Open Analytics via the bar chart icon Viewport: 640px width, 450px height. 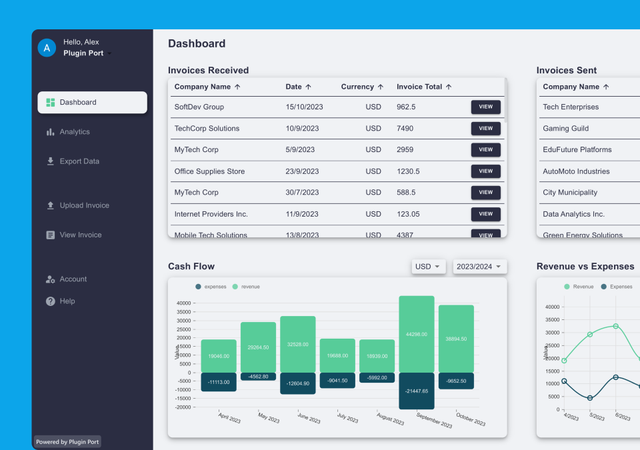click(x=50, y=132)
